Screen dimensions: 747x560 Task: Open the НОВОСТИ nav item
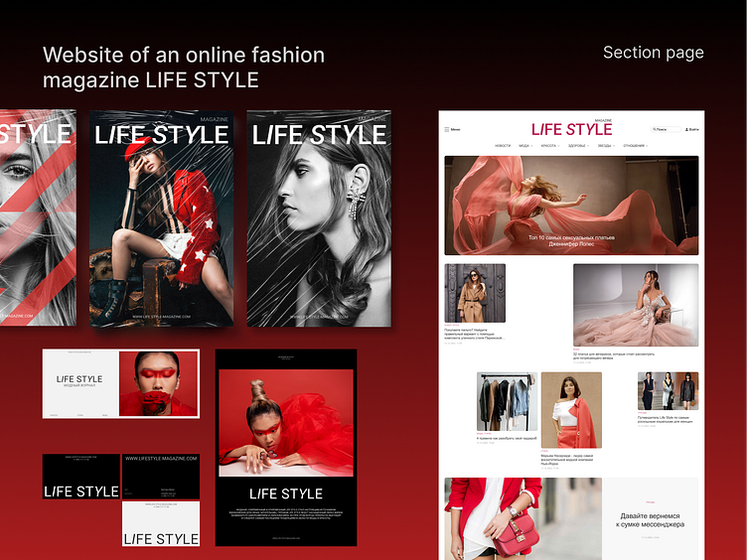[502, 146]
